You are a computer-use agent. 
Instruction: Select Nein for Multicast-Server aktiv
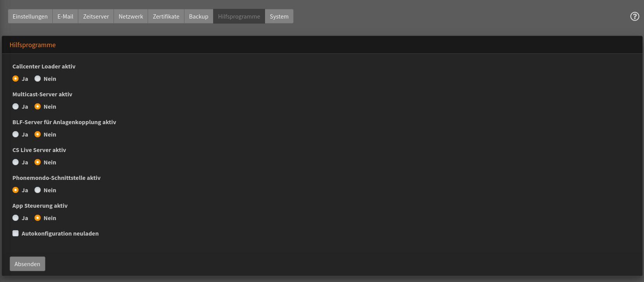38,106
